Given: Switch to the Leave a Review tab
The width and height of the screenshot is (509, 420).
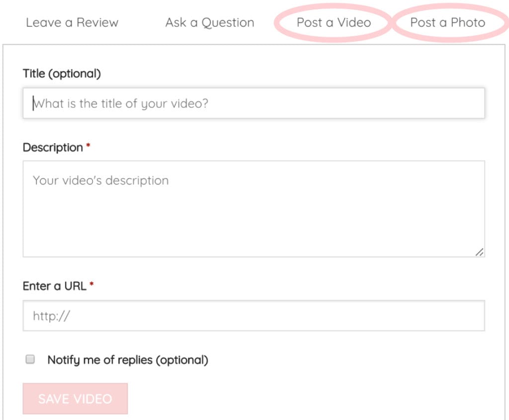Looking at the screenshot, I should pos(73,22).
